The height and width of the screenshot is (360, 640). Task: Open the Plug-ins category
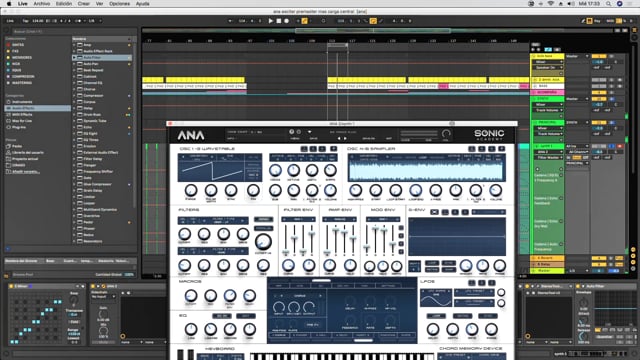coord(19,127)
